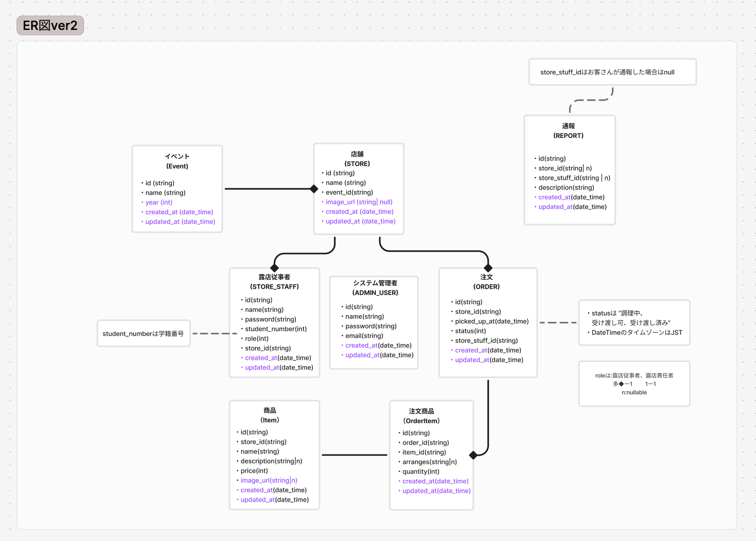Select the イベント (Event) entity heading
The height and width of the screenshot is (541, 756).
[x=177, y=161]
